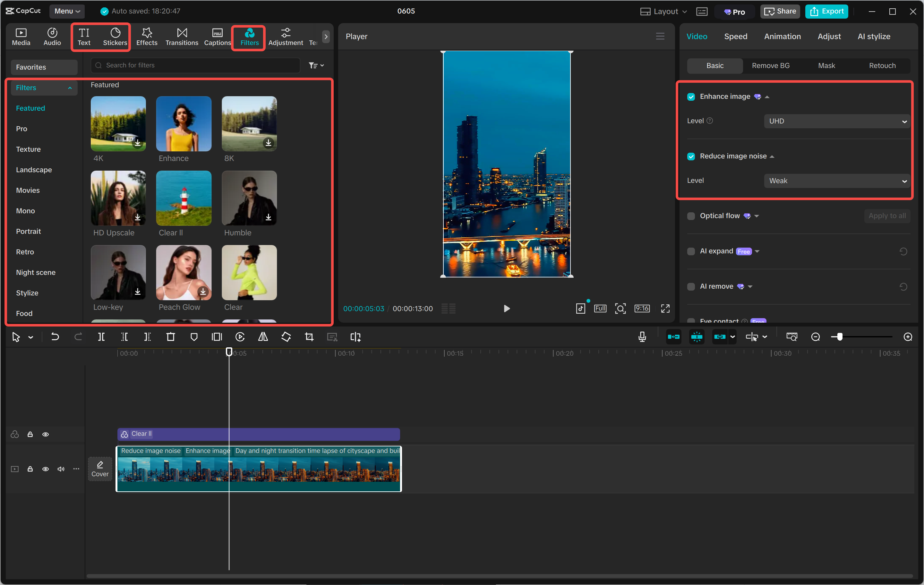Zoom out the timeline with the magnifier icon

pyautogui.click(x=816, y=337)
